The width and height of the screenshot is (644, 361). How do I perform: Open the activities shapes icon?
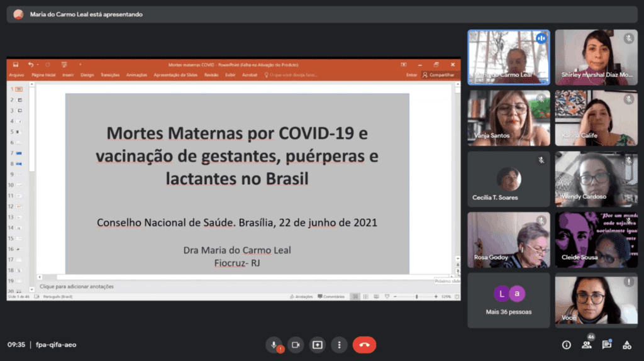coord(626,345)
